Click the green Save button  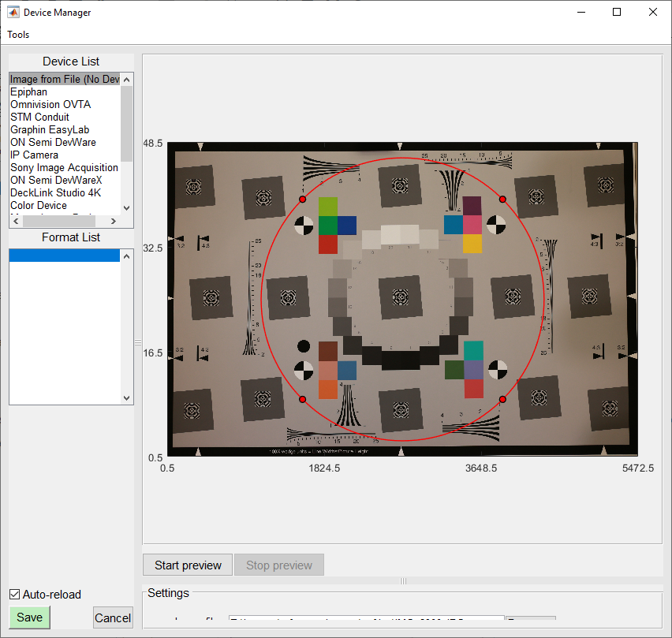click(x=29, y=617)
